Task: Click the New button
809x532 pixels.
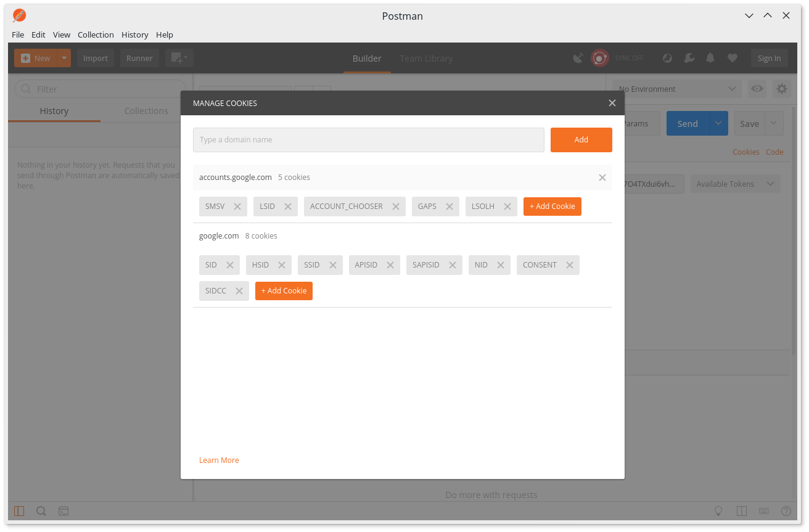Action: click(35, 58)
